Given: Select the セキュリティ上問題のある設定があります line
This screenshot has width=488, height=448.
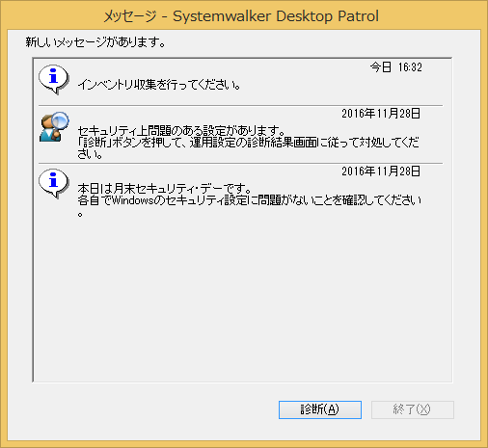Looking at the screenshot, I should coord(181,131).
